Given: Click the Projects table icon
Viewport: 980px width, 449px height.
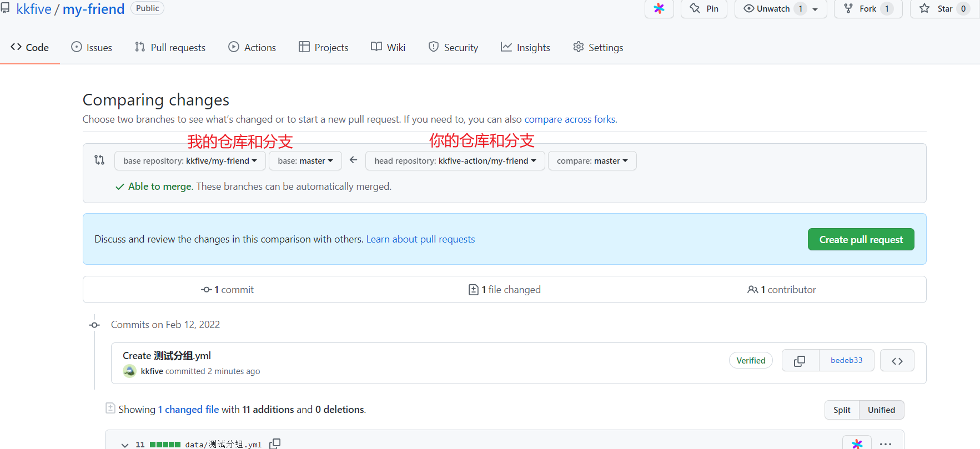Looking at the screenshot, I should click(x=304, y=47).
